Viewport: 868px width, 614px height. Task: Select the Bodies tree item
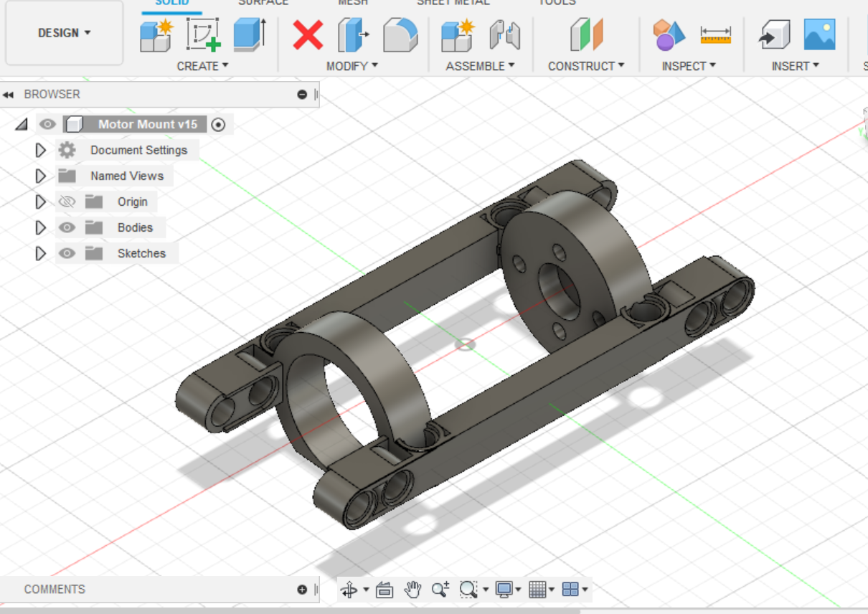tap(136, 227)
